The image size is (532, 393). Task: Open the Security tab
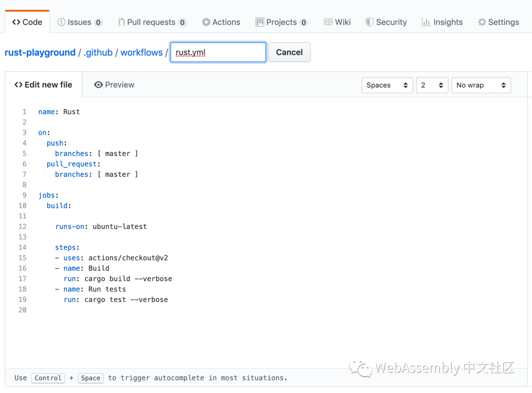tap(386, 22)
